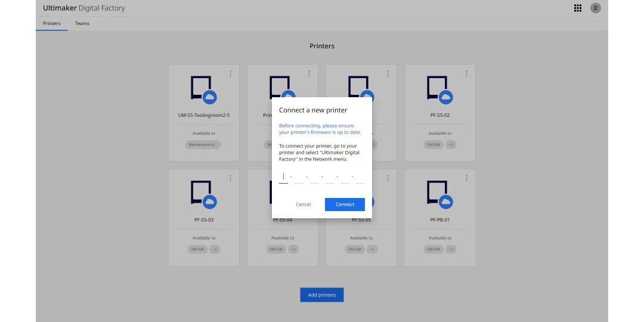This screenshot has width=644, height=322.
Task: Click the UM-GM tag under PF-S5-05
Action: (x=354, y=249)
